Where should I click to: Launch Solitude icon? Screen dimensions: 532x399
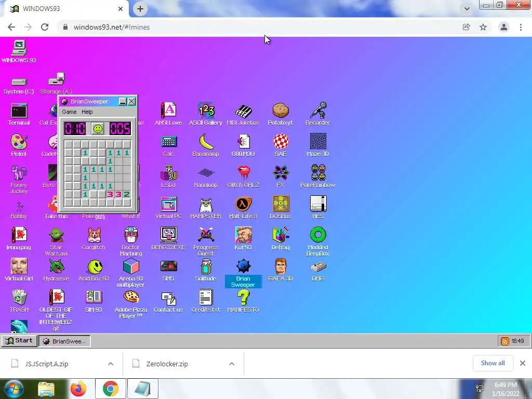206,267
